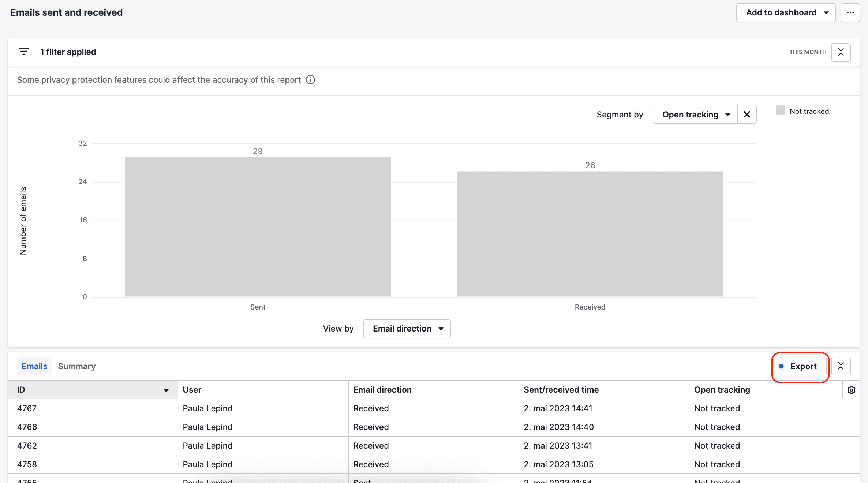Remove the applied filter with X button
This screenshot has width=868, height=483.
coord(841,52)
